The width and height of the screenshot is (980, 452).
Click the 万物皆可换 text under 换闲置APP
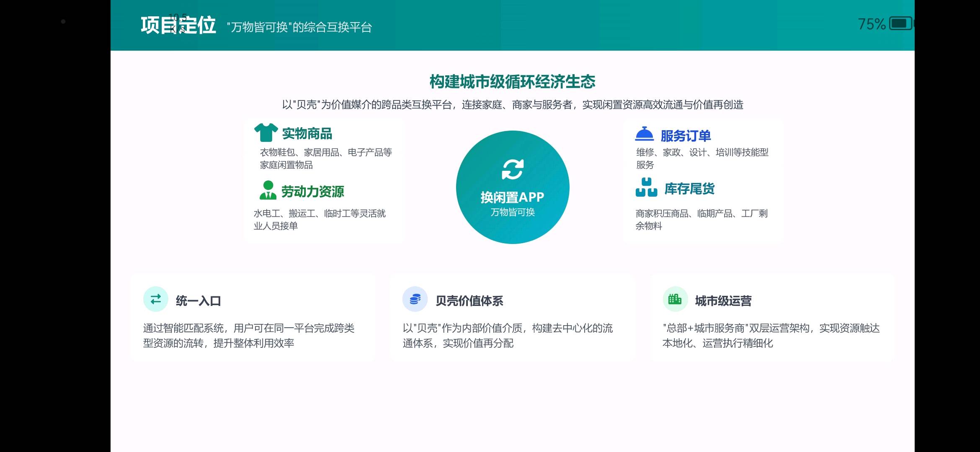tap(513, 212)
